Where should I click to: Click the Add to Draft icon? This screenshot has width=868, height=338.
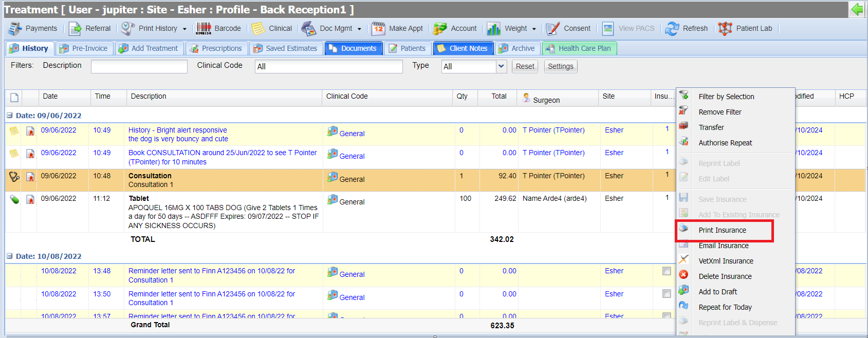point(684,290)
